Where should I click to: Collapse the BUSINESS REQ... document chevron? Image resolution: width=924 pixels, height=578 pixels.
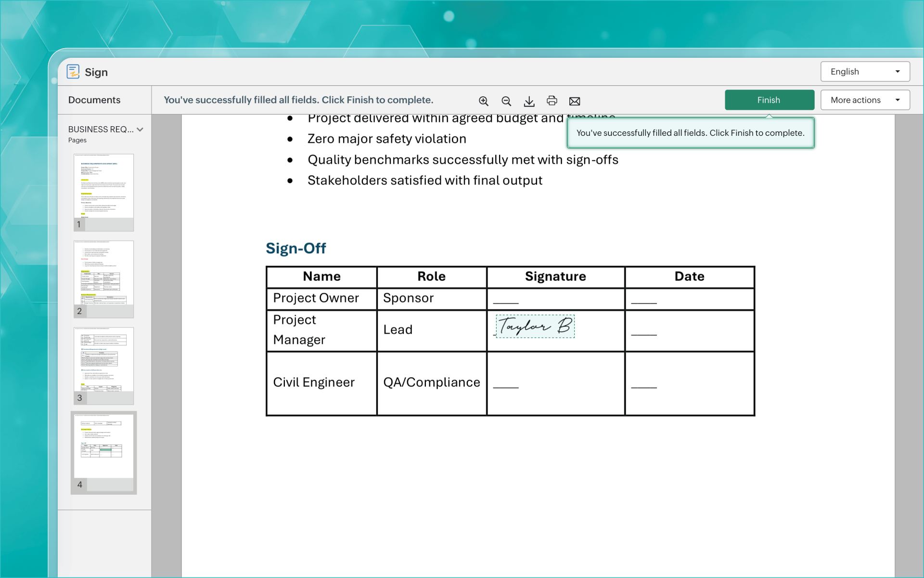[x=140, y=129]
